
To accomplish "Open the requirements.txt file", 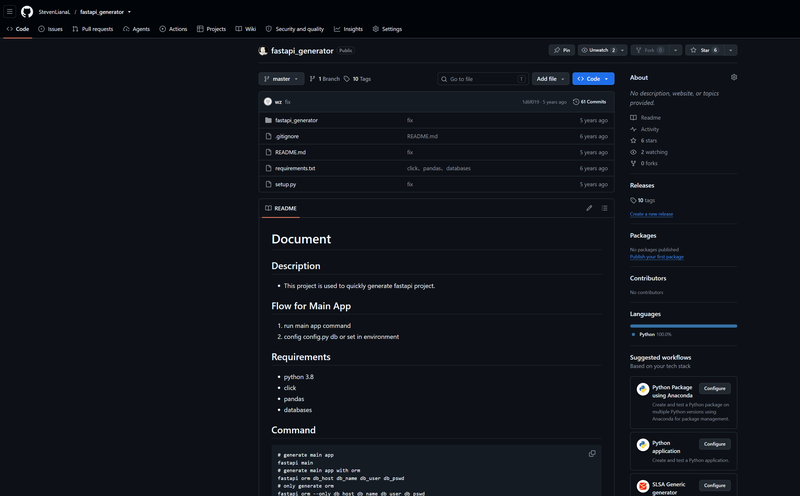I will pos(295,168).
